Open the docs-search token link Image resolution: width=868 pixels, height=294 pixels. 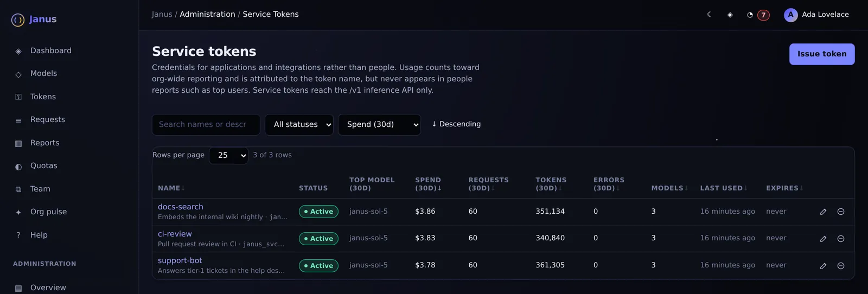coord(181,207)
